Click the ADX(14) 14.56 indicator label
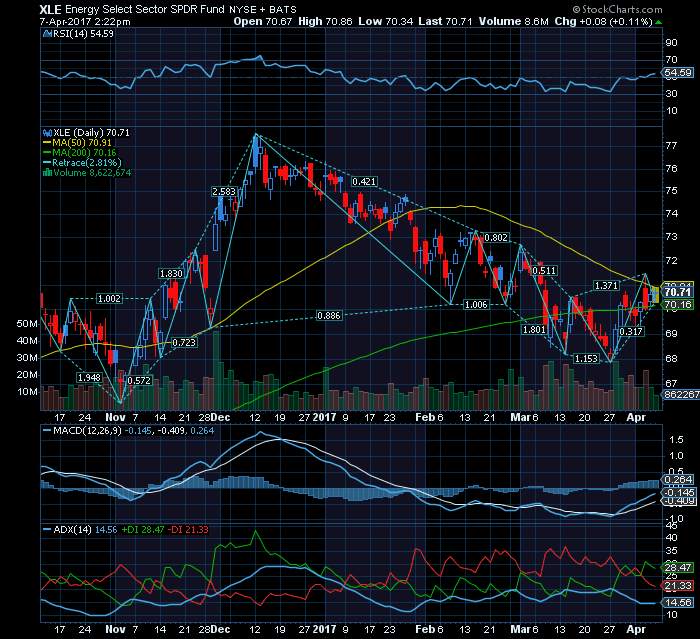Screen dimensions: 700x639 tap(85, 530)
